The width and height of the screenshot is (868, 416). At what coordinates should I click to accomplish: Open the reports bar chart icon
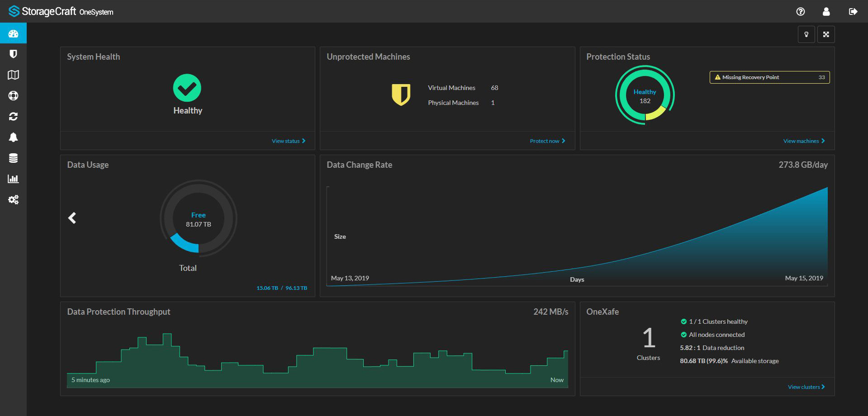tap(13, 179)
